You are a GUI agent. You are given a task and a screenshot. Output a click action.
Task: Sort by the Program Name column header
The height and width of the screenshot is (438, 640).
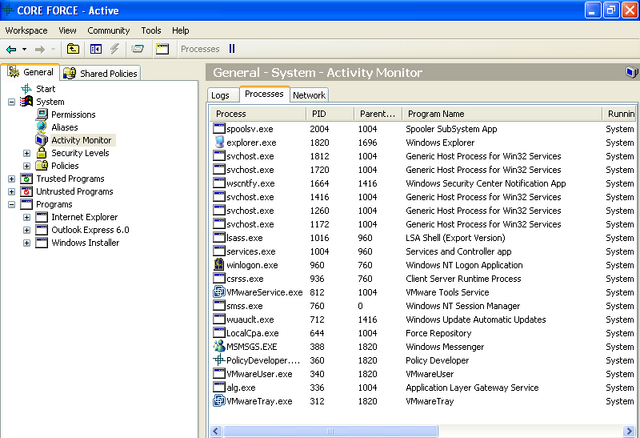[502, 114]
